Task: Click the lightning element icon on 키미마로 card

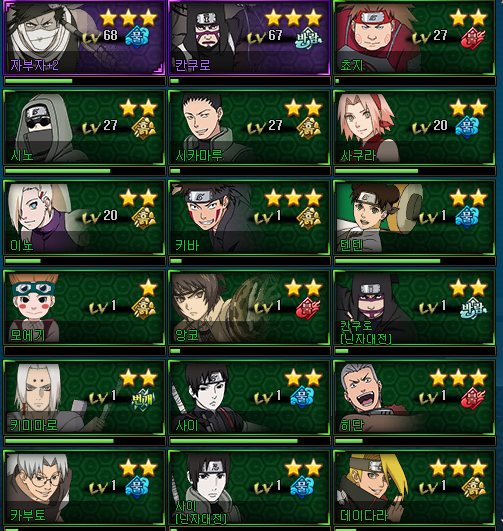Action: [x=143, y=398]
